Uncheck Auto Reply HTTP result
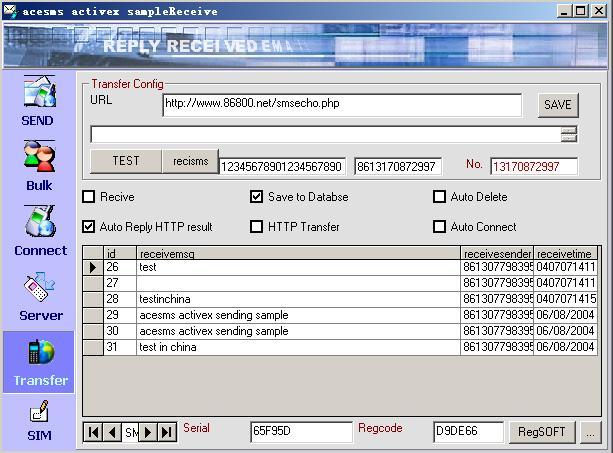The image size is (613, 453). click(89, 227)
